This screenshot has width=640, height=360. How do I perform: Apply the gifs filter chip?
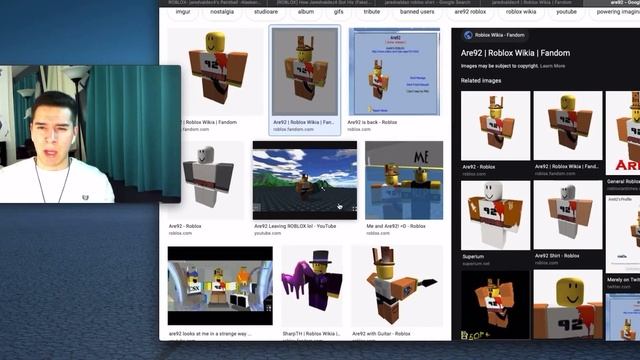pyautogui.click(x=338, y=12)
